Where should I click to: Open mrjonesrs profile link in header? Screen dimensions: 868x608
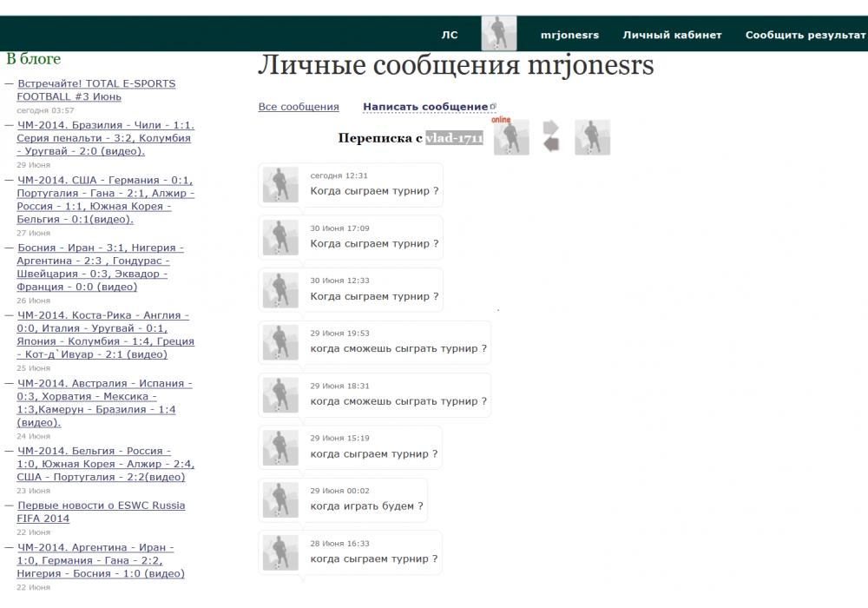click(x=569, y=36)
